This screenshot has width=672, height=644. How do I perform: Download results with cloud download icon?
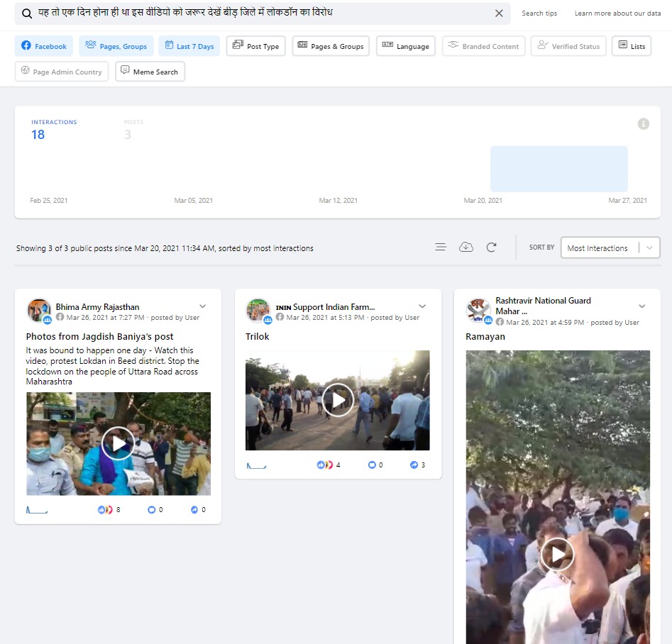pos(466,247)
